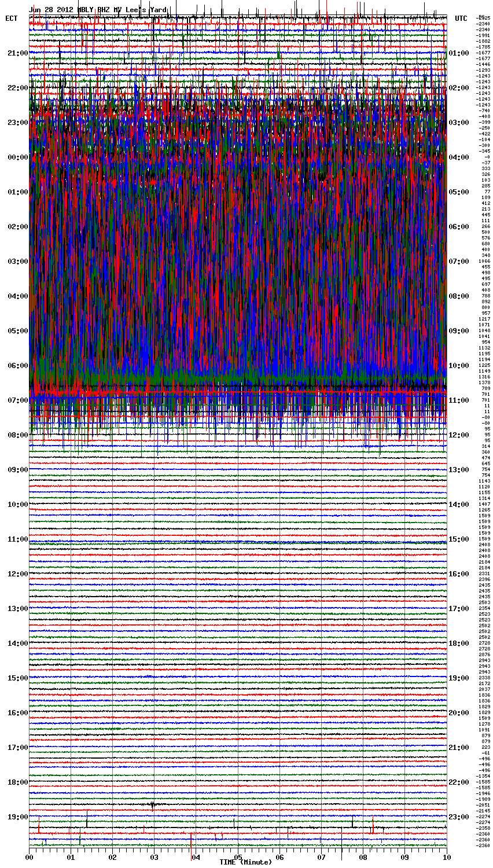Click the 05:00 label on ECT axis
Viewport: 493px width, 868px height.
[x=17, y=331]
